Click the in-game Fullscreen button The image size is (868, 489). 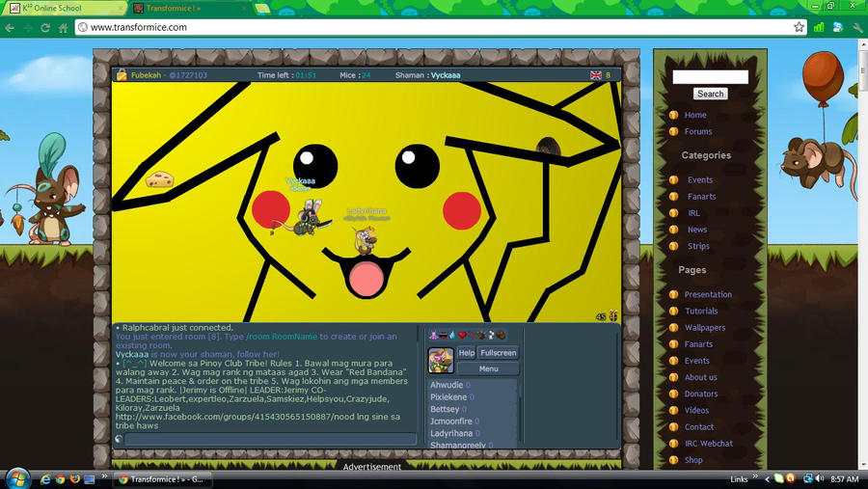(499, 353)
